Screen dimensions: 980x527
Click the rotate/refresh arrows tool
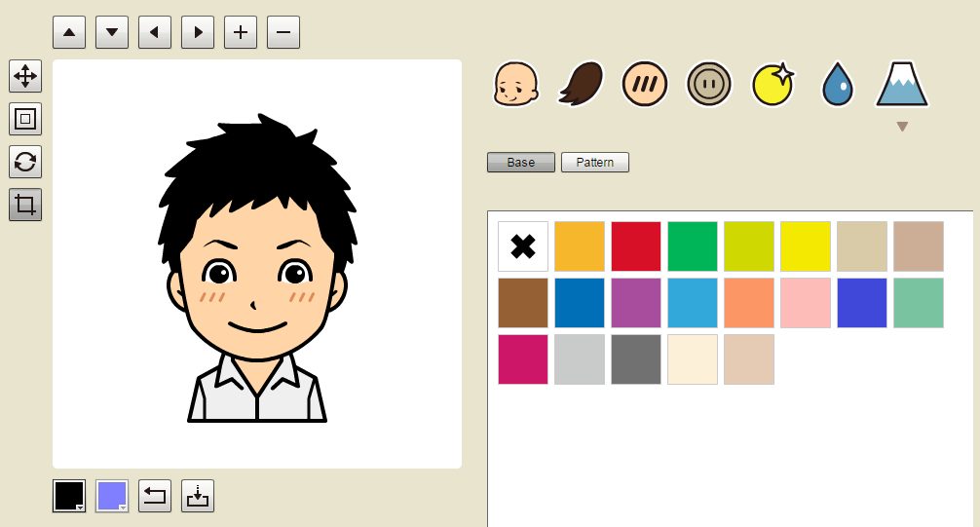(x=25, y=162)
